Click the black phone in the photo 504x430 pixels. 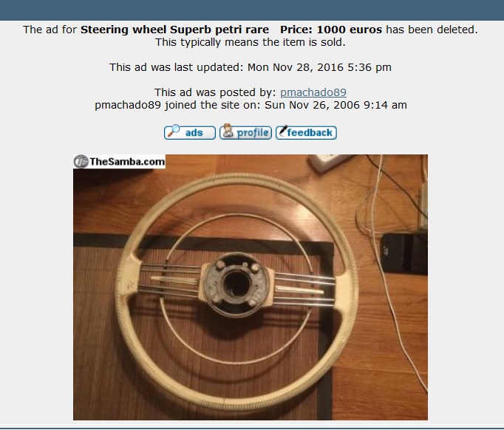404,253
